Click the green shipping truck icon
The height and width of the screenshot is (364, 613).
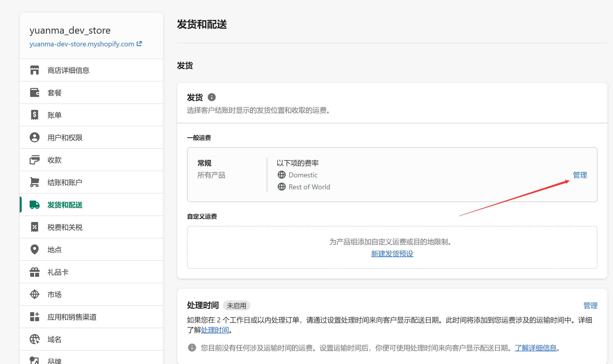coord(35,205)
